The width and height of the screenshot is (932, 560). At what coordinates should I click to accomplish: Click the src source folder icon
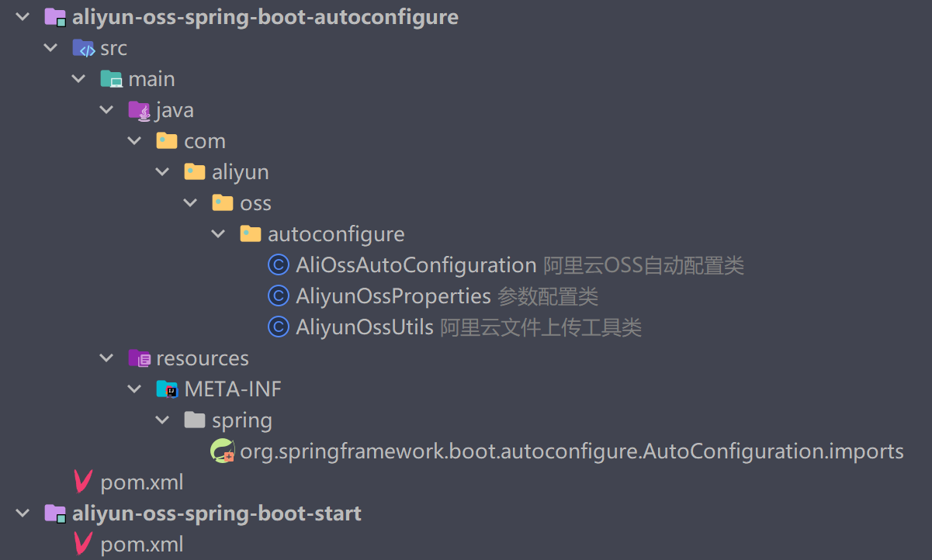[83, 48]
